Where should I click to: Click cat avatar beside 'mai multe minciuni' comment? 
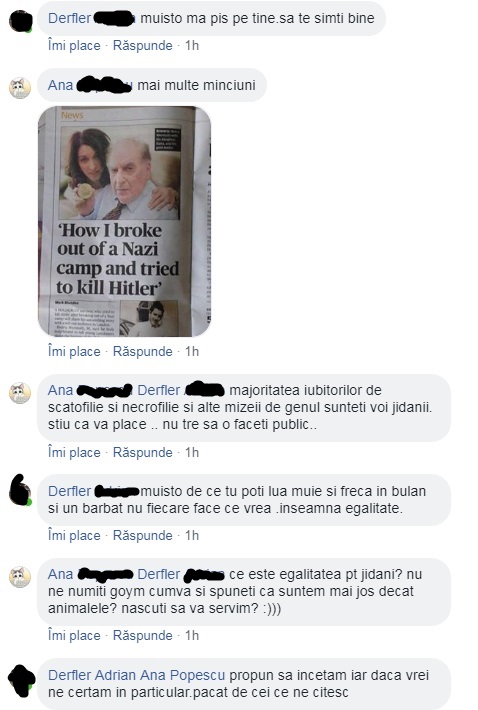[x=20, y=87]
